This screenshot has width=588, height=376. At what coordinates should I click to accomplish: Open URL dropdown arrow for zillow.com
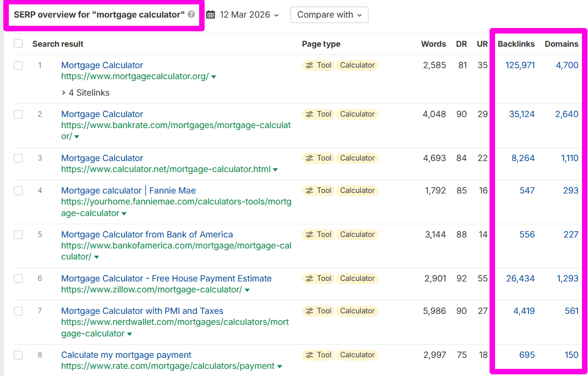247,290
